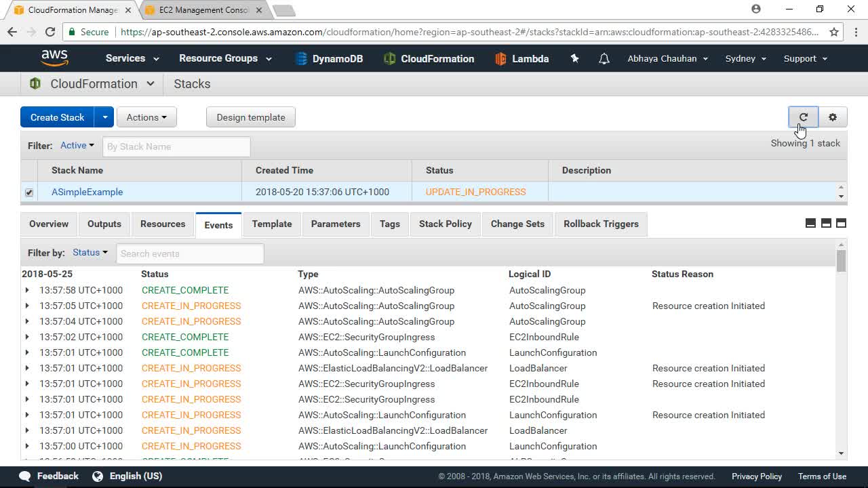This screenshot has height=488, width=868.
Task: Open the Create Stack split-button arrow
Action: tap(104, 117)
